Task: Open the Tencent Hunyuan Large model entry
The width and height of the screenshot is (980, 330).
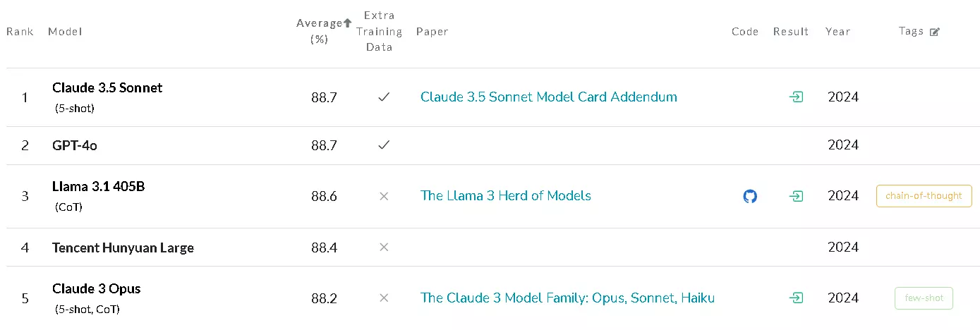Action: (123, 248)
